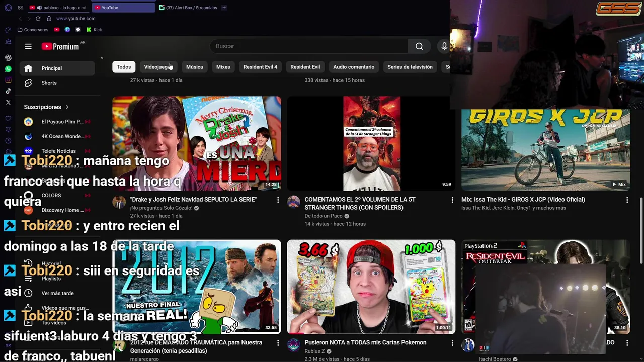
Task: Open options menu for Cartas Pokemon video
Action: 452,343
